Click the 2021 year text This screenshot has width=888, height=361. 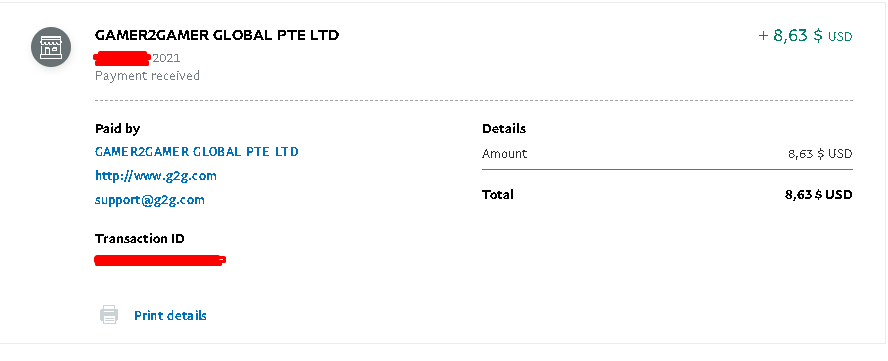click(x=166, y=58)
